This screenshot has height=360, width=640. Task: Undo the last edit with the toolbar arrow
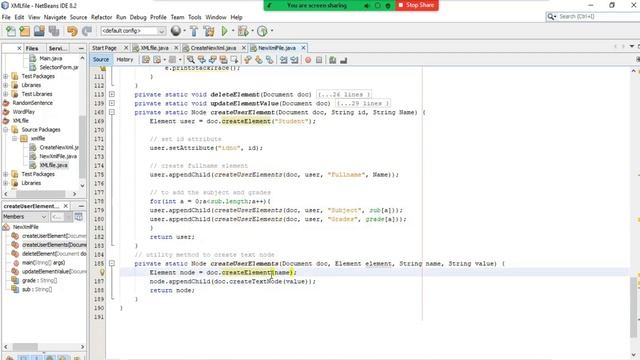click(72, 31)
